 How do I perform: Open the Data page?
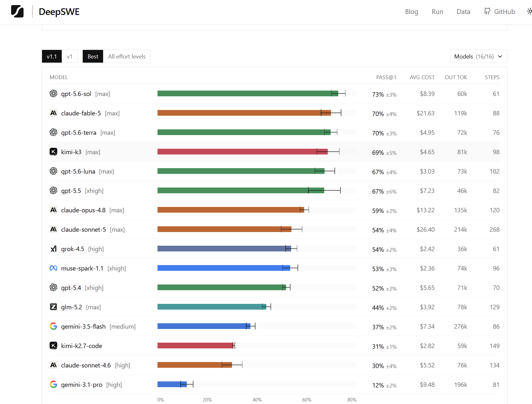pos(463,12)
